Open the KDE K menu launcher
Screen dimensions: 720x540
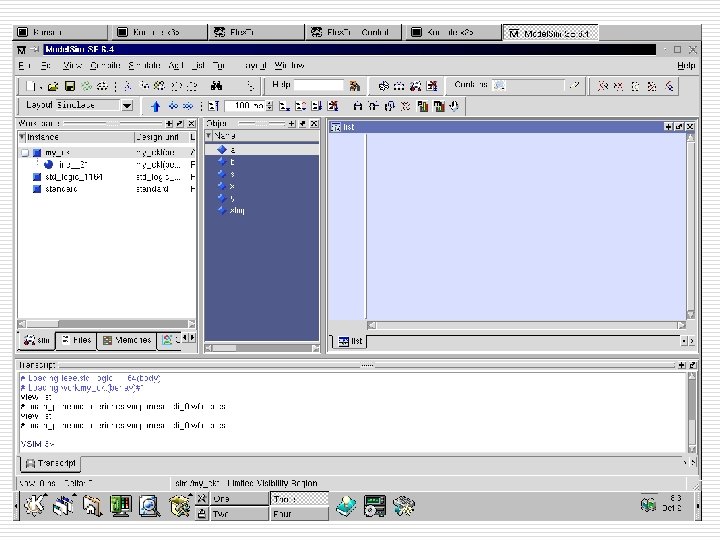pos(34,506)
